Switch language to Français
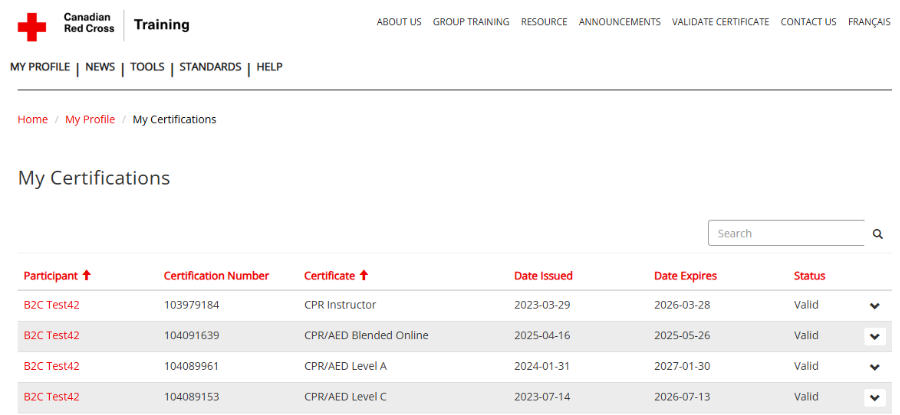The height and width of the screenshot is (415, 900). (x=869, y=22)
